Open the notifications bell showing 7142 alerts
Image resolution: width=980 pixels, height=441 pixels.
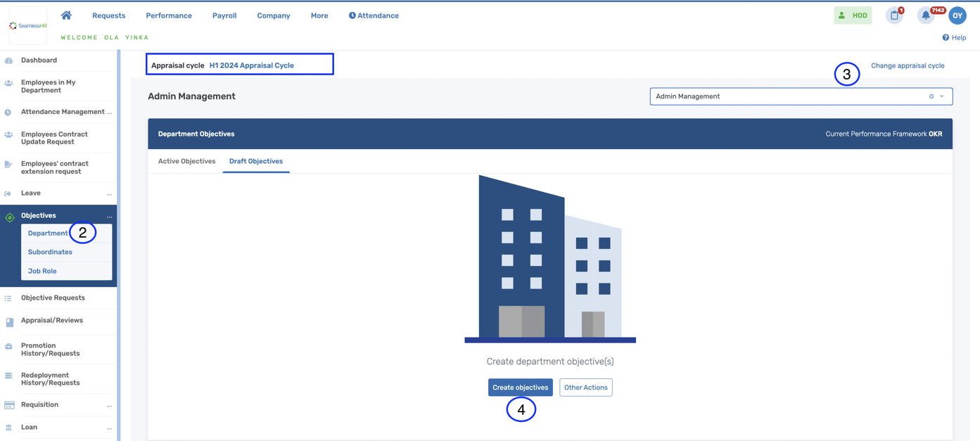tap(926, 15)
